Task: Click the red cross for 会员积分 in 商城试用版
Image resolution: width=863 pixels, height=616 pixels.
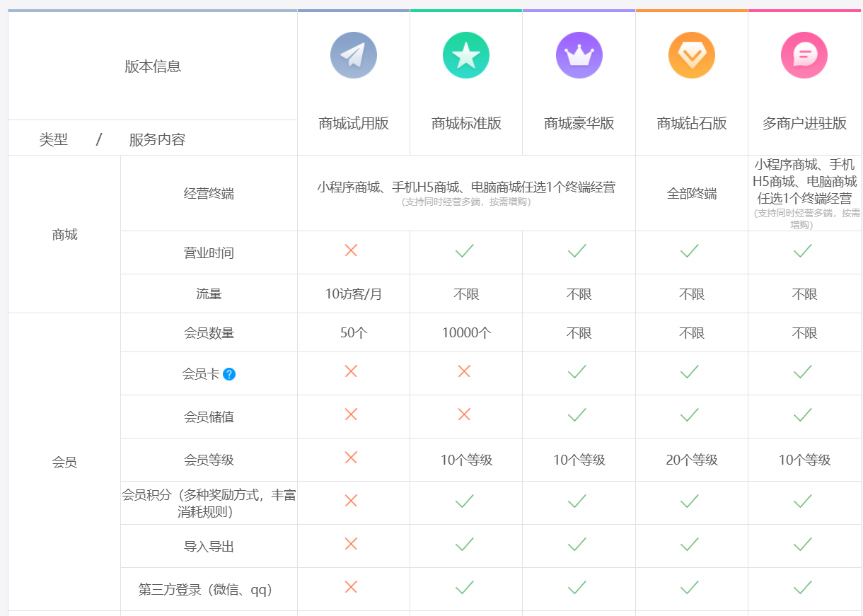Action: click(x=351, y=500)
